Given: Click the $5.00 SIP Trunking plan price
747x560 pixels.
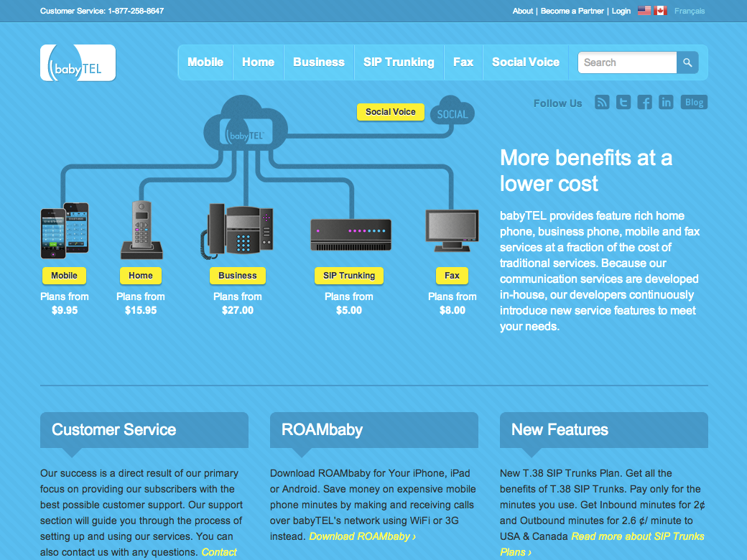Looking at the screenshot, I should pyautogui.click(x=349, y=310).
